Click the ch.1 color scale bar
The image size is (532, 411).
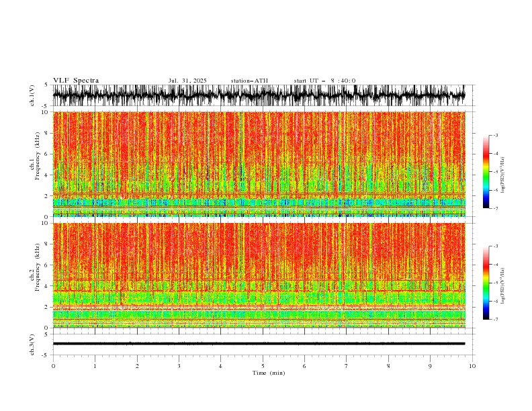[x=486, y=172]
